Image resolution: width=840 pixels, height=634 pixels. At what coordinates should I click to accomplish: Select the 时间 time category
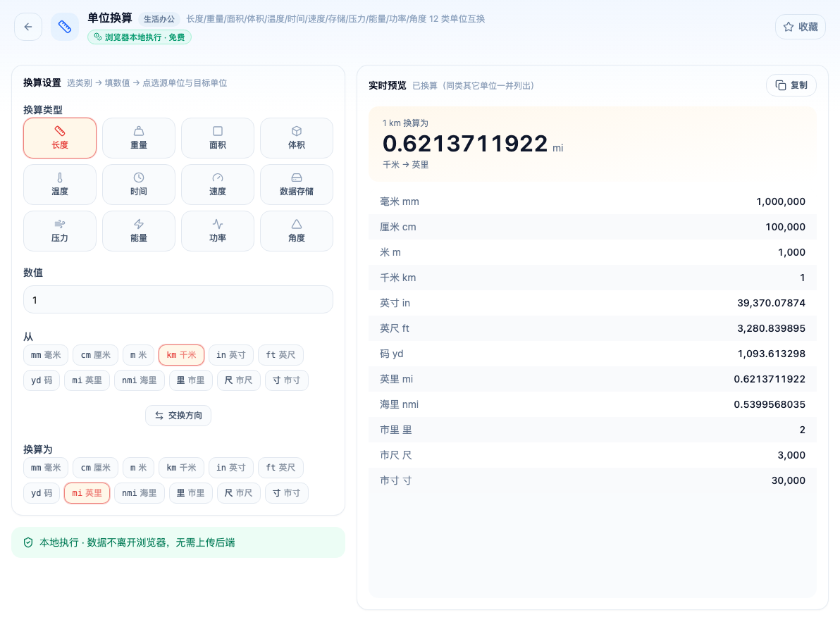click(139, 185)
